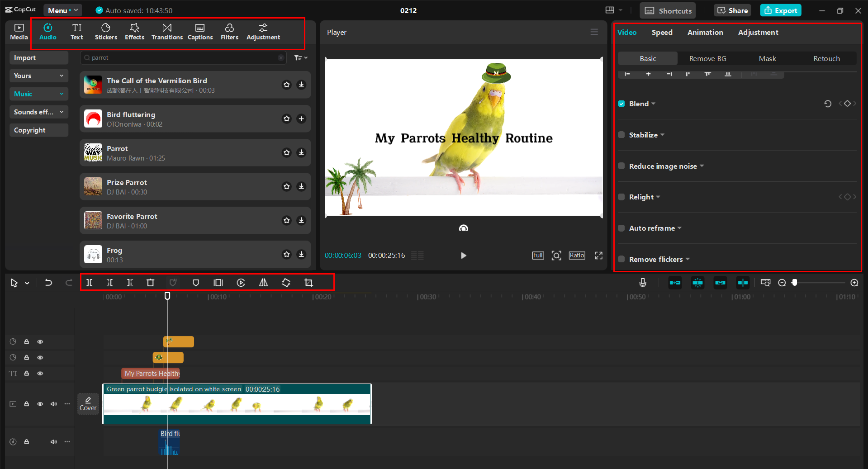Split the clip at the playhead
868x469 pixels.
point(89,282)
